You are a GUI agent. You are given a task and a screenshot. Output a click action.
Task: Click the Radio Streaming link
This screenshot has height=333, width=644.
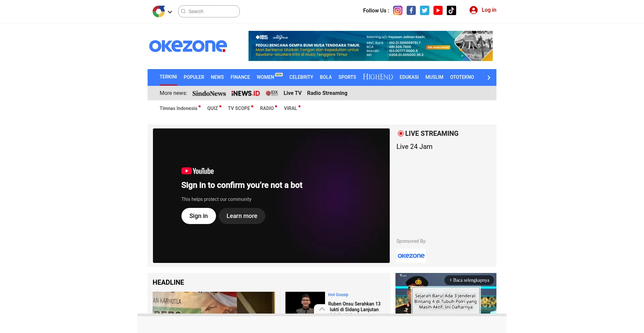(x=327, y=93)
